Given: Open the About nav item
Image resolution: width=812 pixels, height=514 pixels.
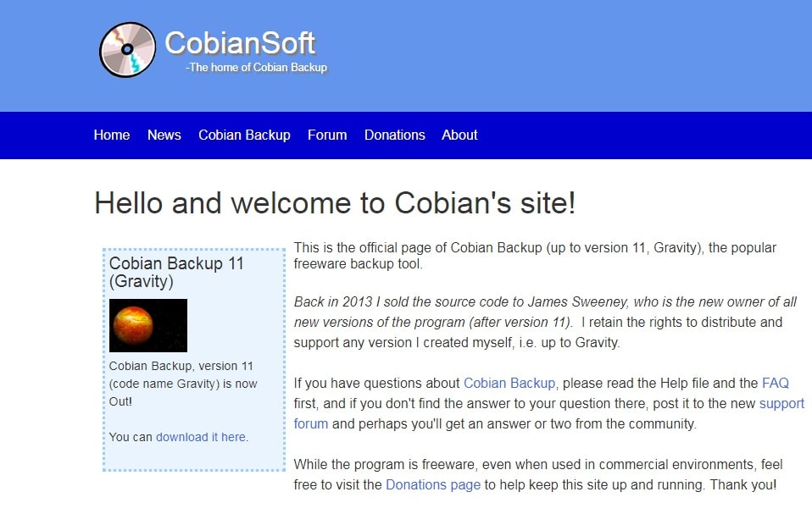Looking at the screenshot, I should pos(459,135).
